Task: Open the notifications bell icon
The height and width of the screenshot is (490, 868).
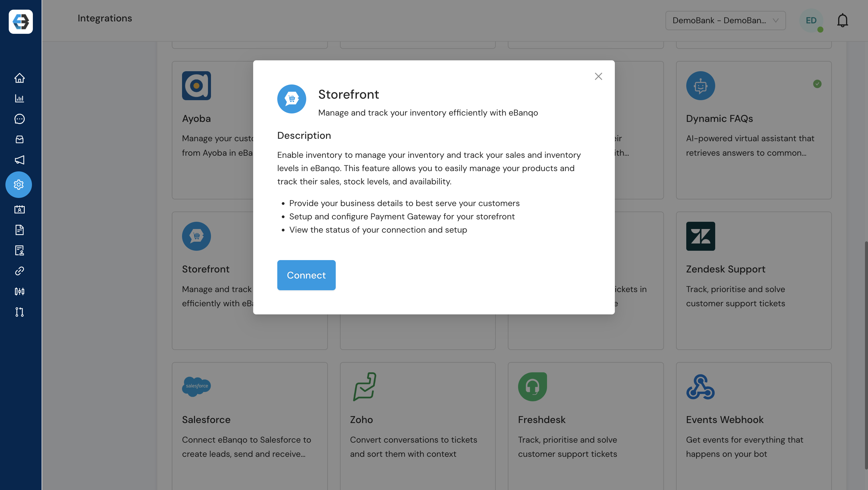Action: (842, 20)
